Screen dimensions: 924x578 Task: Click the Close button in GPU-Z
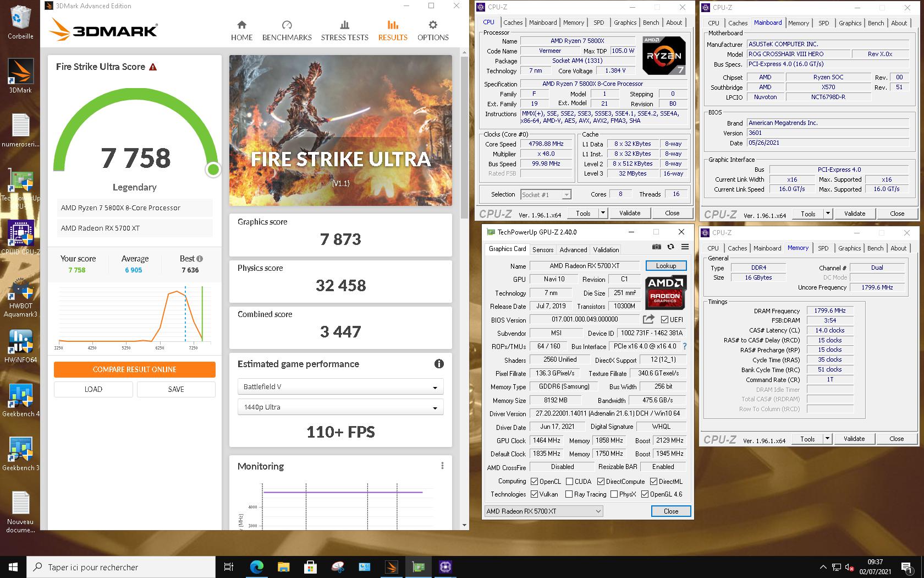671,511
